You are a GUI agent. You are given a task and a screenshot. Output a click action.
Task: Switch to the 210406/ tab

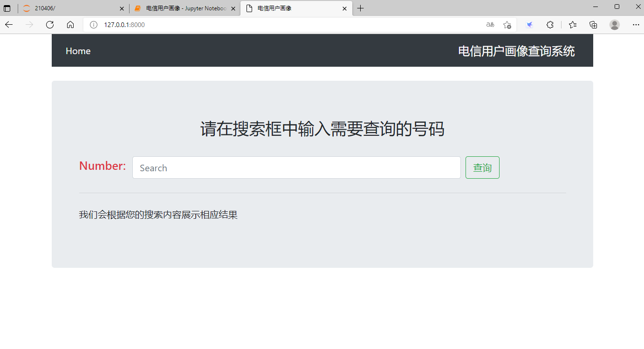click(x=73, y=8)
